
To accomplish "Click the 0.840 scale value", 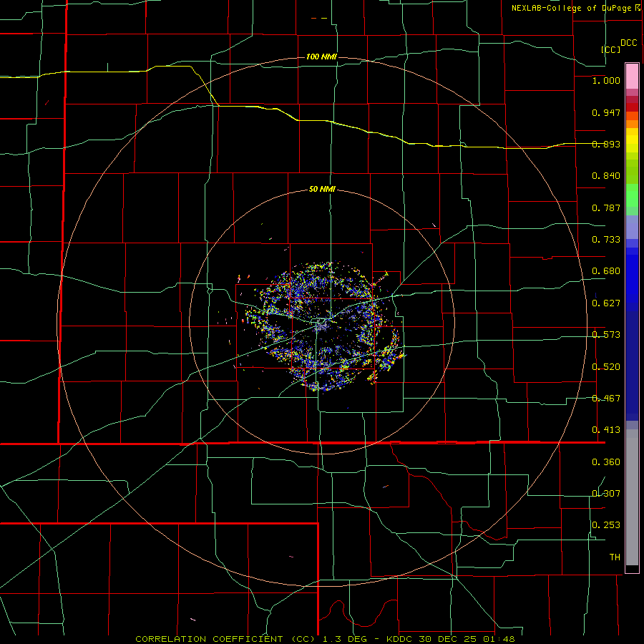I will click(x=606, y=176).
